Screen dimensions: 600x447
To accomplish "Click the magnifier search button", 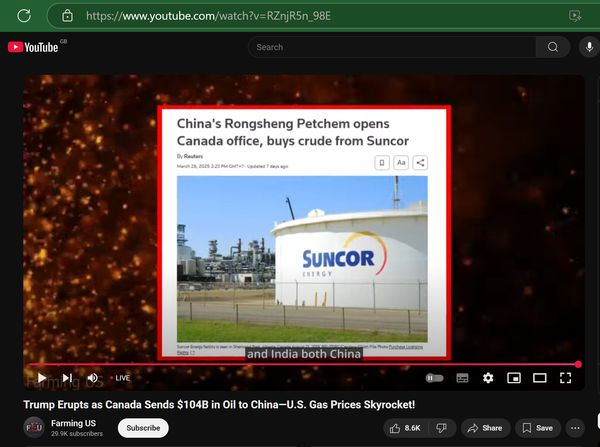I will 553,47.
